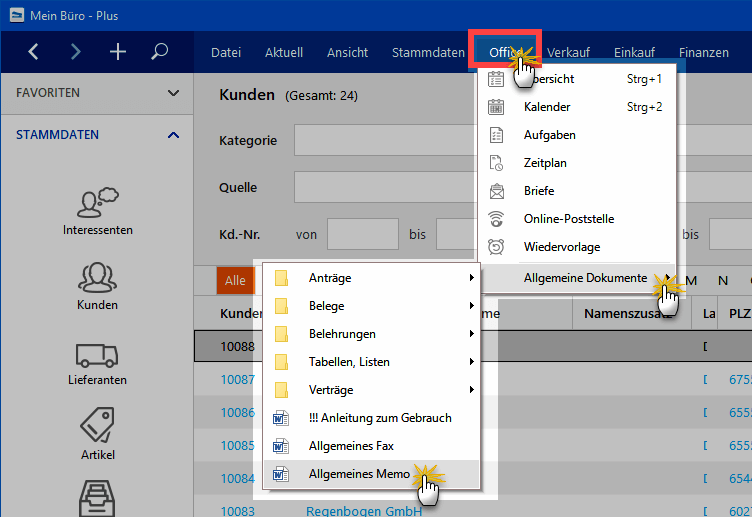Screen dimensions: 752x517
Task: Open Kunden in the sidebar
Action: click(97, 286)
